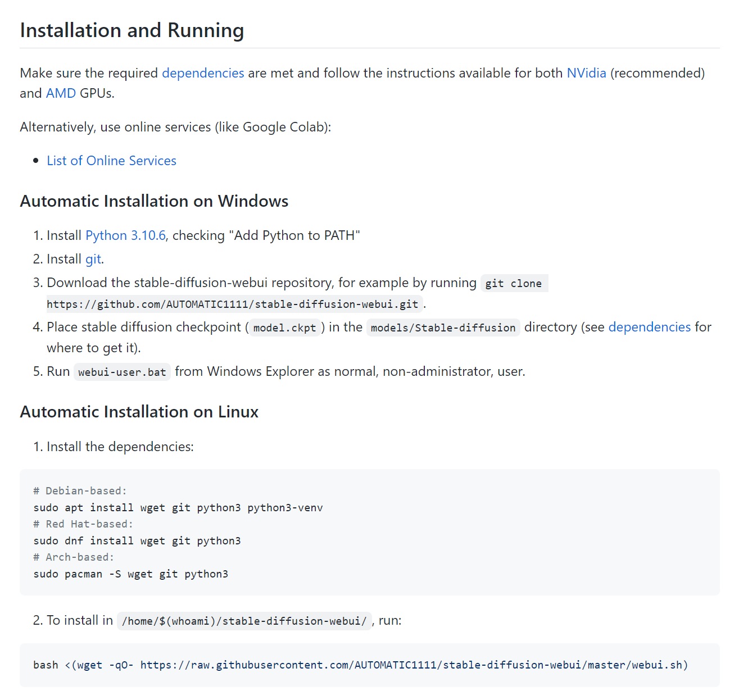The image size is (739, 700).
Task: Open the NVidia instructions link
Action: (586, 73)
